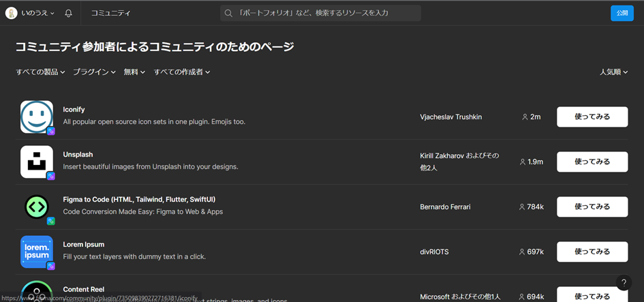Viewport: 644px width, 302px height.
Task: Click the page heading コミュニティ参加者による
Action: tap(155, 47)
